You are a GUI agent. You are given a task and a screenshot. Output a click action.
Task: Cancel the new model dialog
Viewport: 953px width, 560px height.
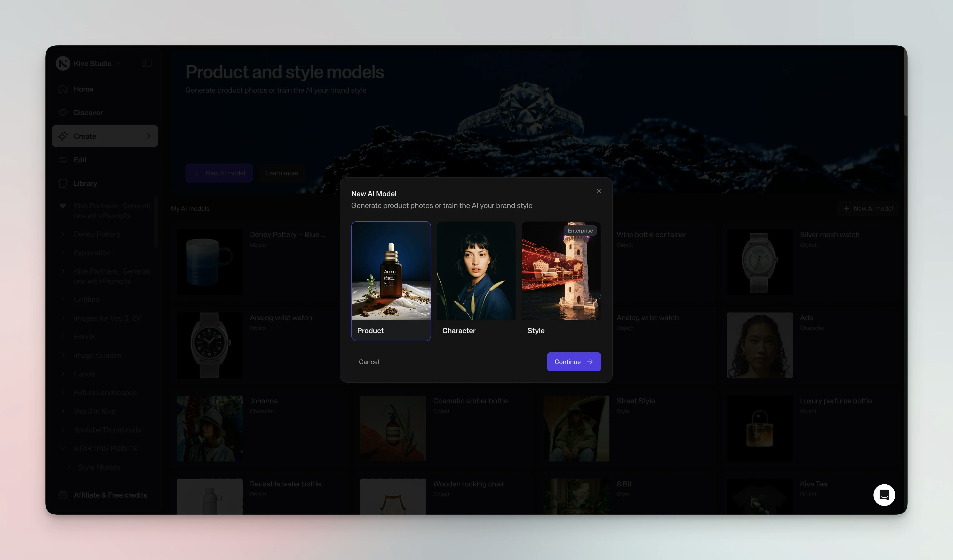tap(368, 362)
